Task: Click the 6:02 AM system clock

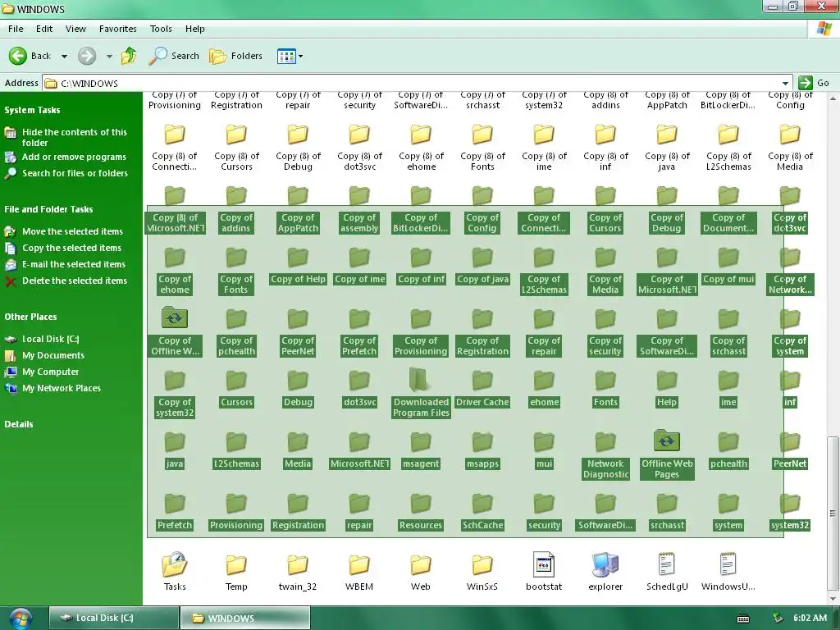Action: point(810,619)
